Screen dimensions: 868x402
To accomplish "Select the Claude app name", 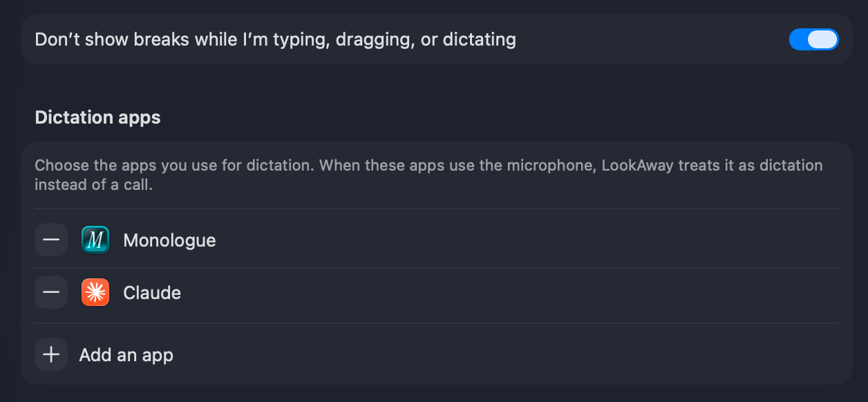I will tap(152, 293).
